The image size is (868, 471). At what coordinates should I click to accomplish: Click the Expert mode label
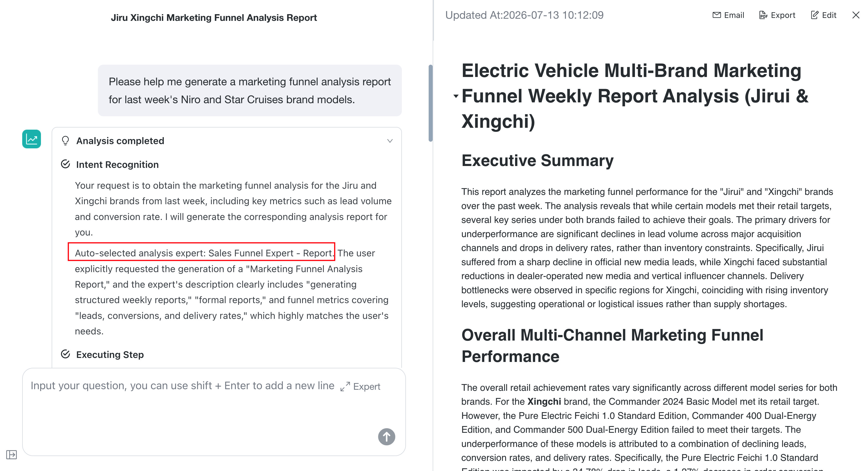click(x=367, y=387)
